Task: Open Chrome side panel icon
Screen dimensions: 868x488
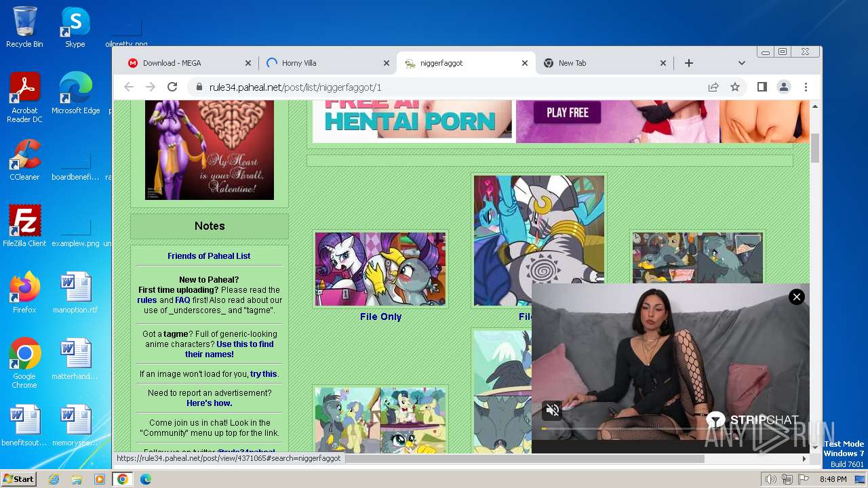Action: click(x=762, y=87)
